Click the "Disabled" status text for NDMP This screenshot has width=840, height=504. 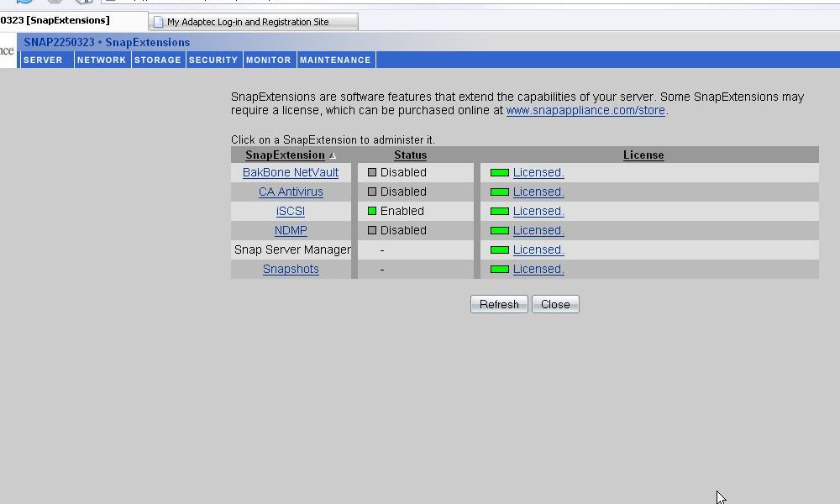coord(403,230)
